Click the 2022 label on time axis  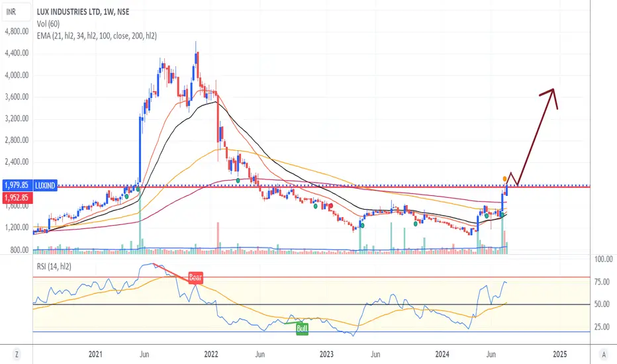coord(211,355)
